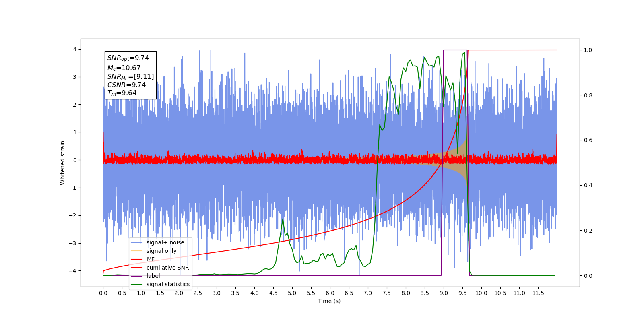Click the x-axis tick label 7.5
The width and height of the screenshot is (644, 322).
point(387,293)
